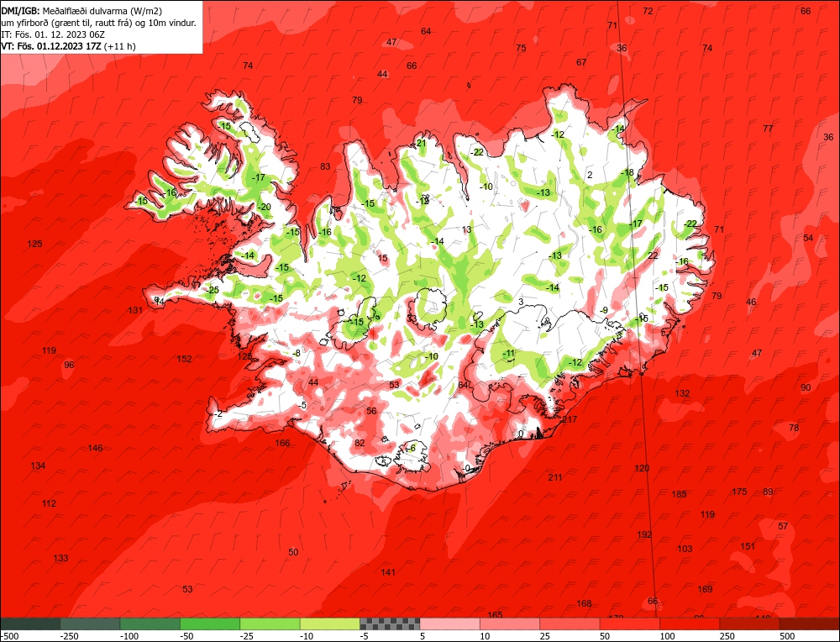Click the value '168' near the bottom edge
The image size is (840, 642).
click(584, 603)
